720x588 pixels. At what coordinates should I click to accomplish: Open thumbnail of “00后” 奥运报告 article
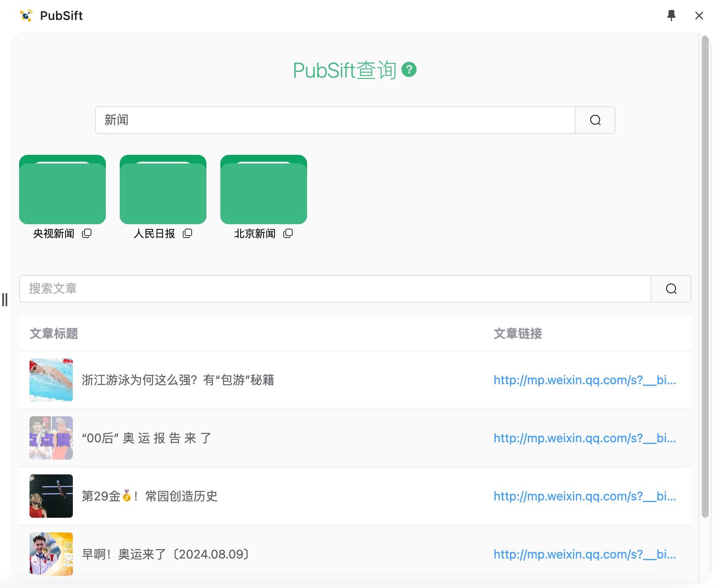coord(51,438)
